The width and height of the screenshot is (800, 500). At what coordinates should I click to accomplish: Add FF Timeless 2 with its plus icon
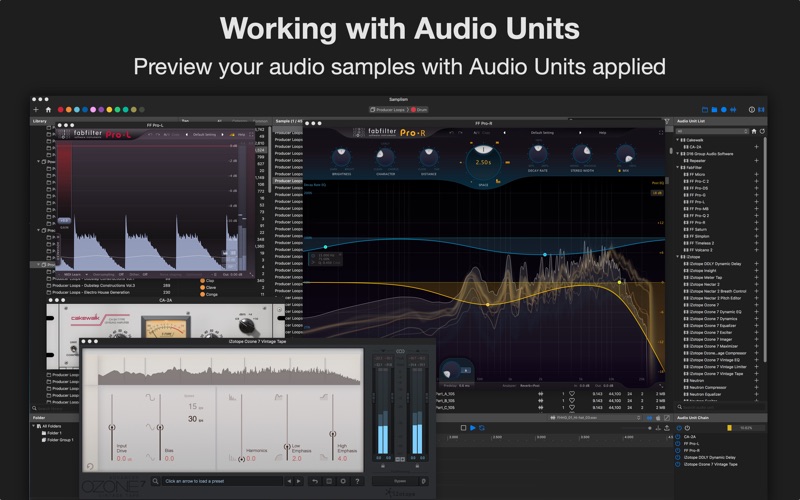click(x=756, y=243)
